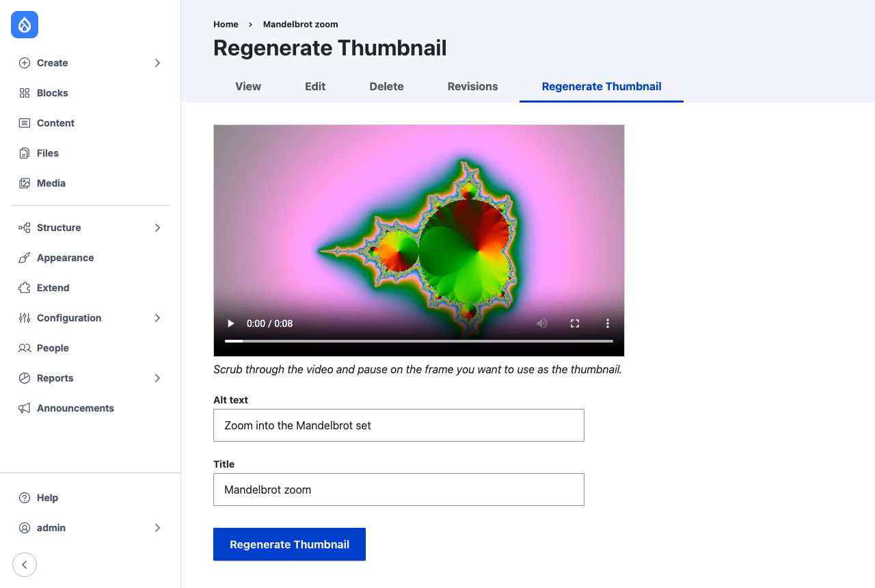
Task: Switch to the Edit tab
Action: click(x=315, y=87)
